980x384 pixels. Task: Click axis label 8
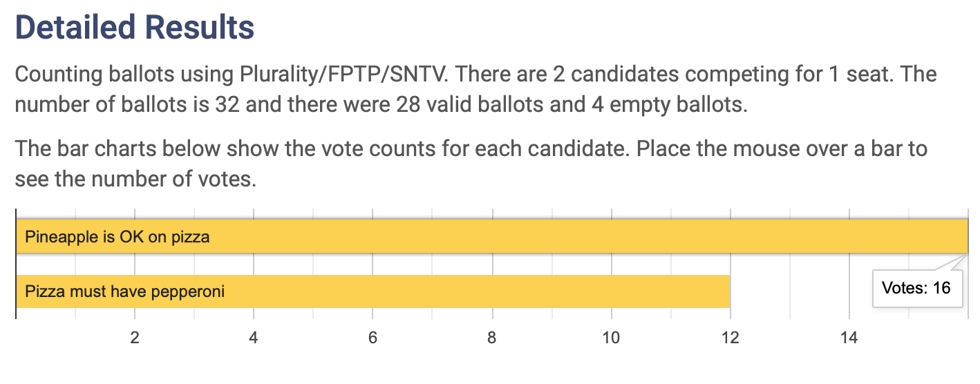tap(492, 338)
